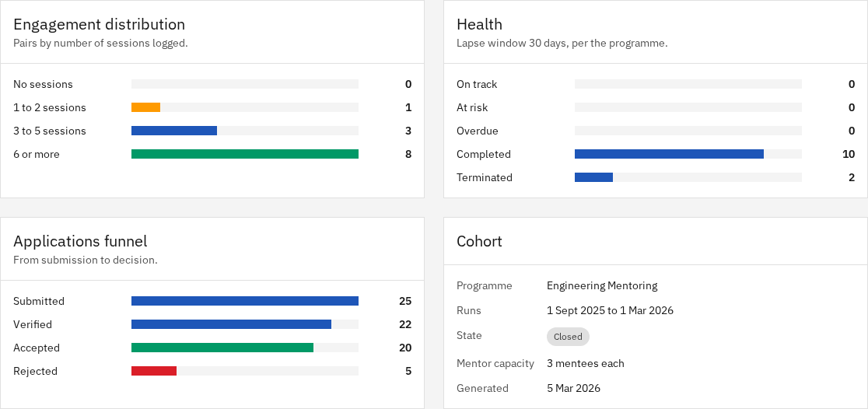
Task: Click the 'Terminated' label
Action: coord(485,177)
